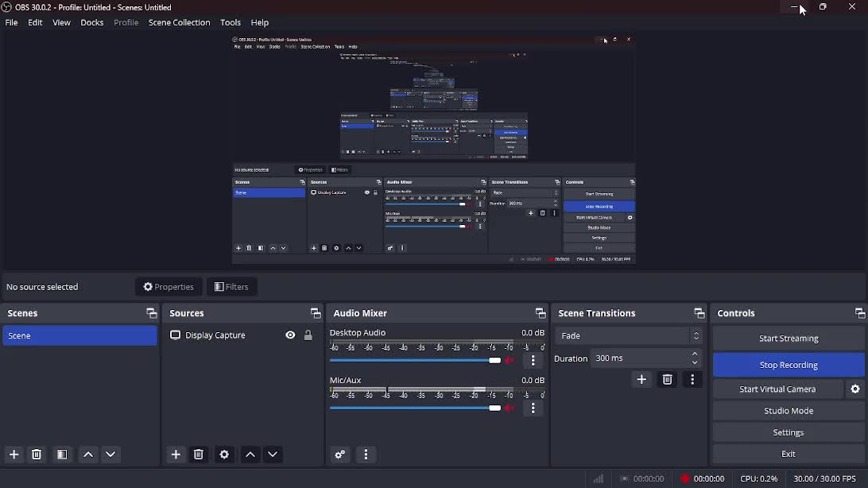Click the preview canvas thumbnail
This screenshot has width=868, height=488.
[x=433, y=149]
